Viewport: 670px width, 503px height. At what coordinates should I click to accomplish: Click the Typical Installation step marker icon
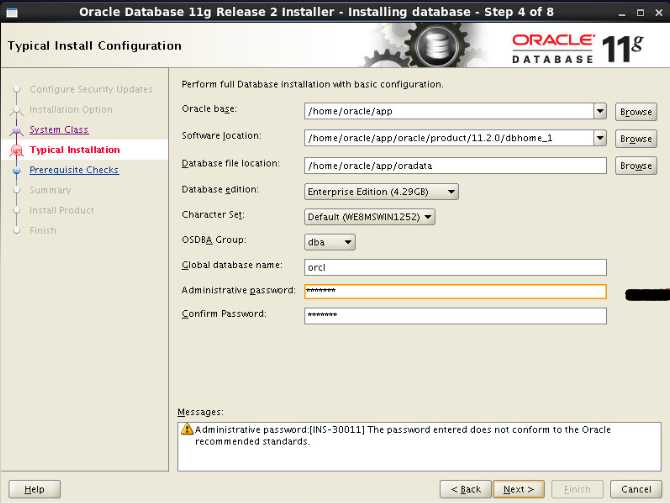click(17, 150)
